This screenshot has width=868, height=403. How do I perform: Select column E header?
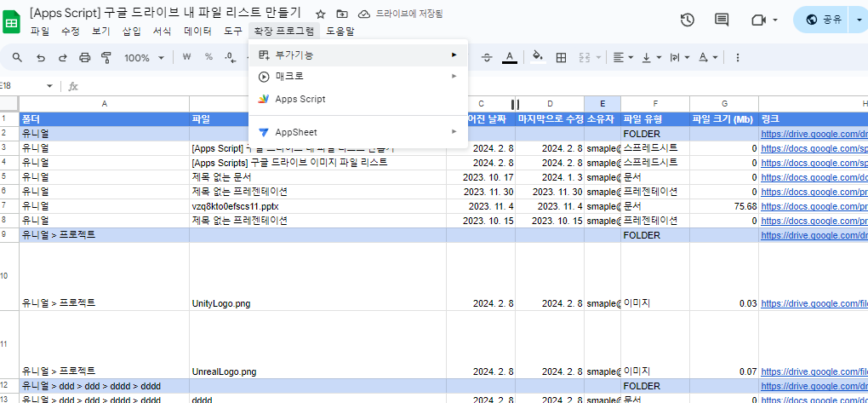(602, 104)
